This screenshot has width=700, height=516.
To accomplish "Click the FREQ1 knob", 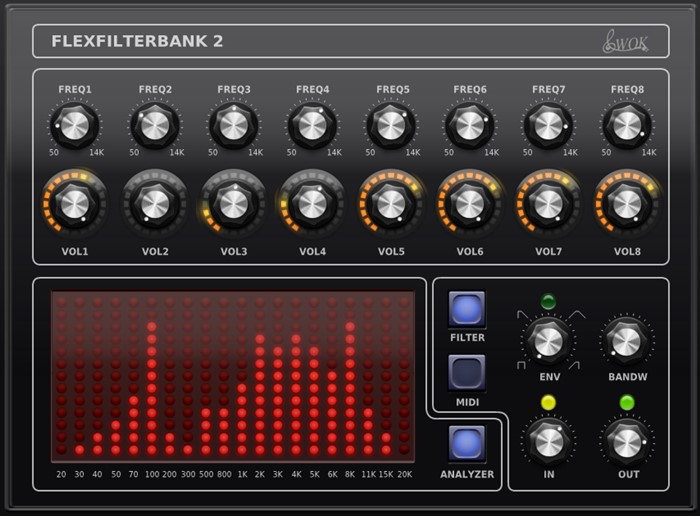I will [x=75, y=125].
